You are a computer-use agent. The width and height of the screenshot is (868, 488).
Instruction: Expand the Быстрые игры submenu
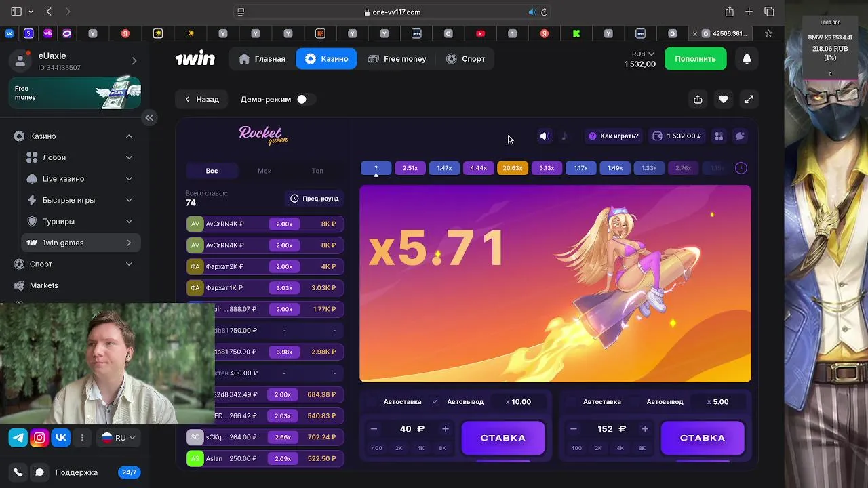(129, 200)
